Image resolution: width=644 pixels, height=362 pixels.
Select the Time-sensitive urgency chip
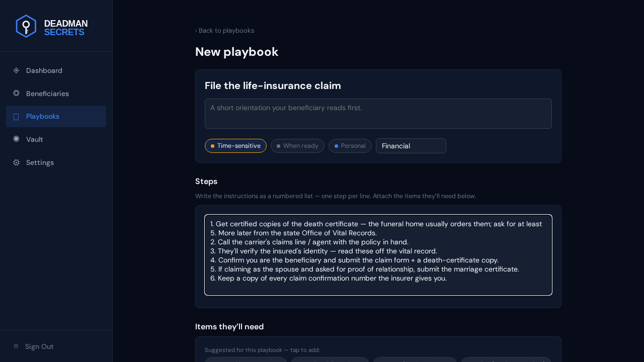coord(235,146)
